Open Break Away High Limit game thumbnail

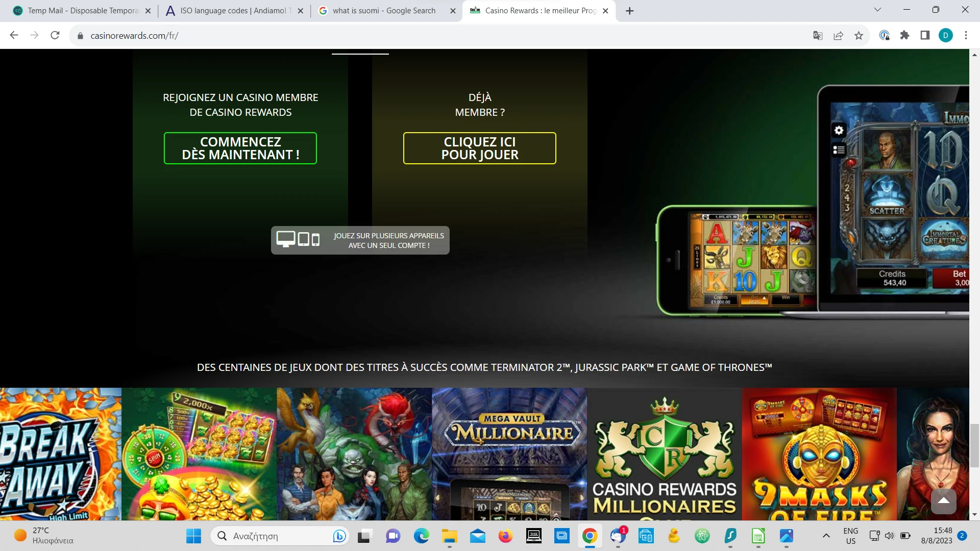point(61,454)
